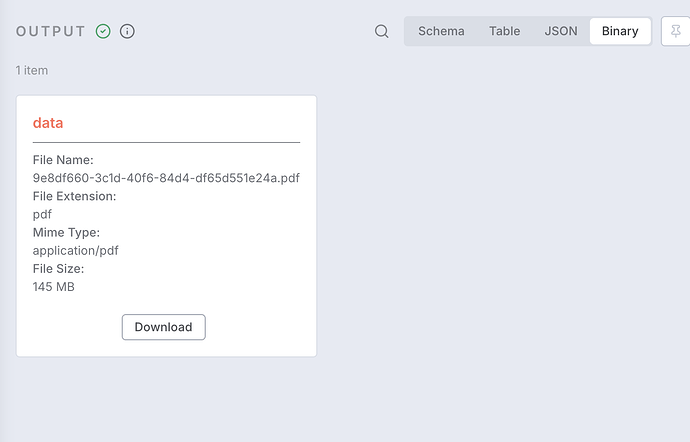Switch to the Table view tab
The height and width of the screenshot is (442, 690).
tap(504, 31)
